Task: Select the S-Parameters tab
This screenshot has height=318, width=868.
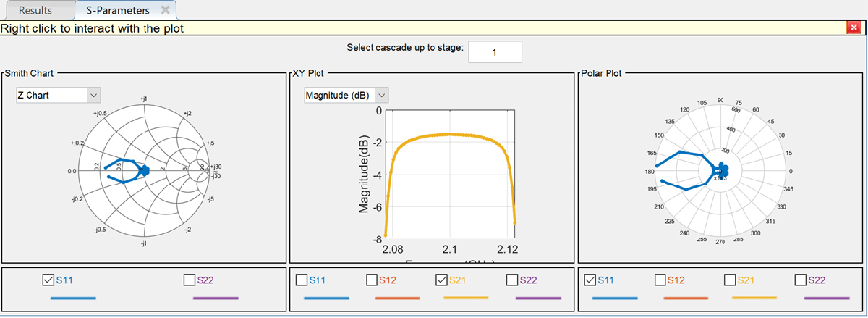Action: [x=115, y=10]
